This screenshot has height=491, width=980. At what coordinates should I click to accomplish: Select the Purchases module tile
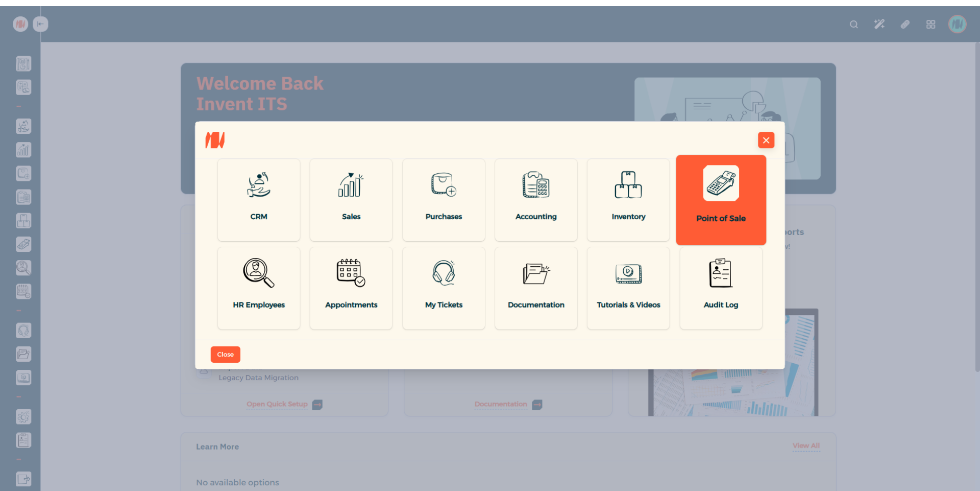coord(444,200)
